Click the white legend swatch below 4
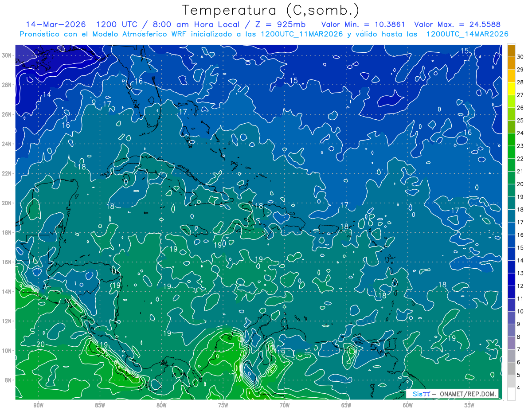The image size is (532, 411). 511,395
